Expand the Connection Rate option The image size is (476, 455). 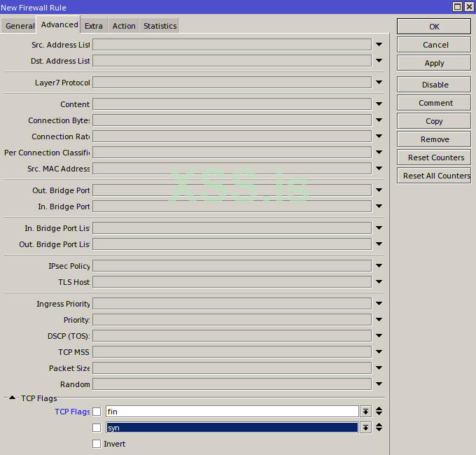(379, 136)
